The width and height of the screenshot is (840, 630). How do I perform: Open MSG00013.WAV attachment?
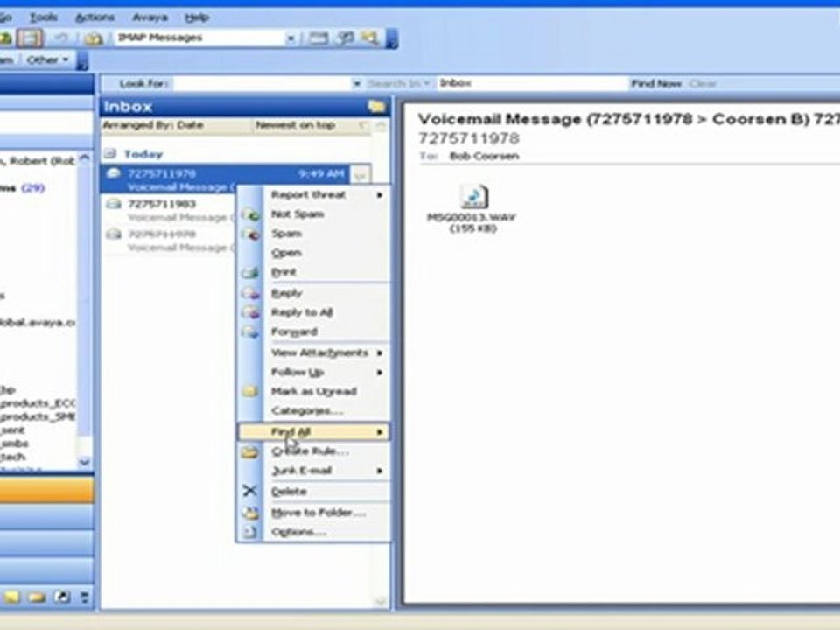pyautogui.click(x=472, y=208)
